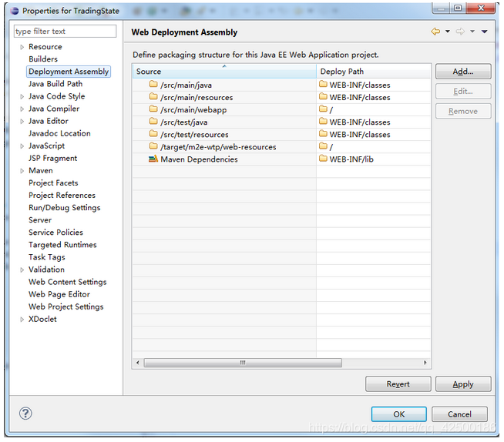This screenshot has height=442, width=504.
Task: Open the forward history dropdown arrow
Action: [472, 32]
